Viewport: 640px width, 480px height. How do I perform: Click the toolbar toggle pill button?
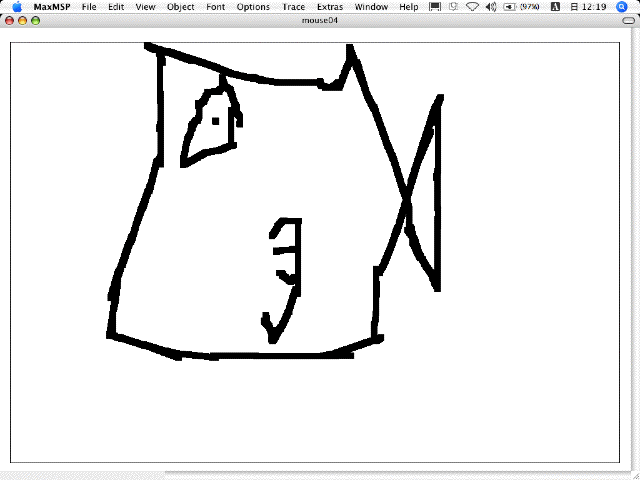[629, 21]
